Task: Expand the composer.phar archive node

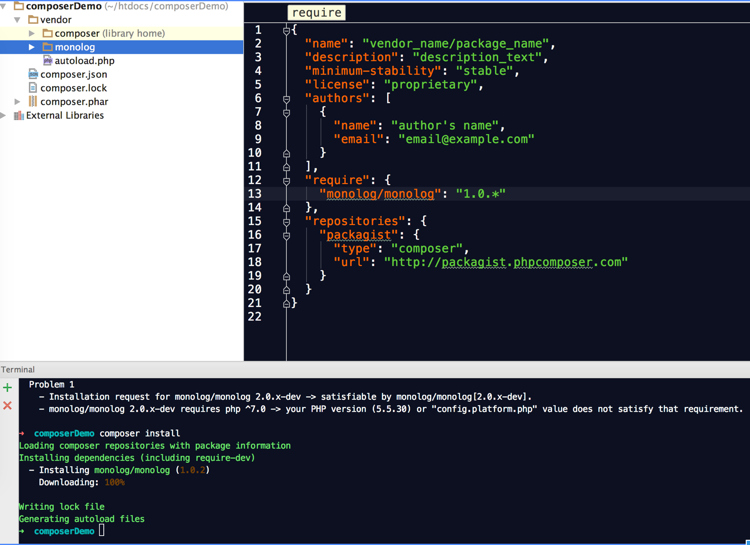Action: coord(17,102)
